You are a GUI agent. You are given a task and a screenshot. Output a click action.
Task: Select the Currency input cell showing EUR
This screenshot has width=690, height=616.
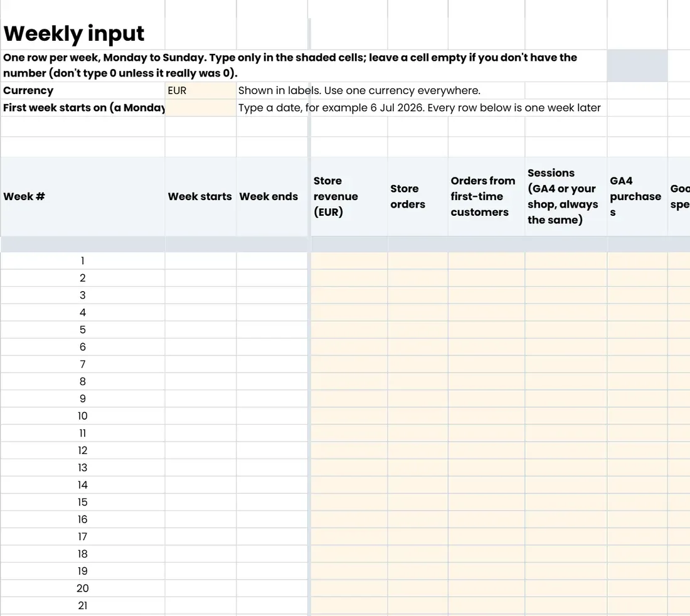[x=201, y=90]
